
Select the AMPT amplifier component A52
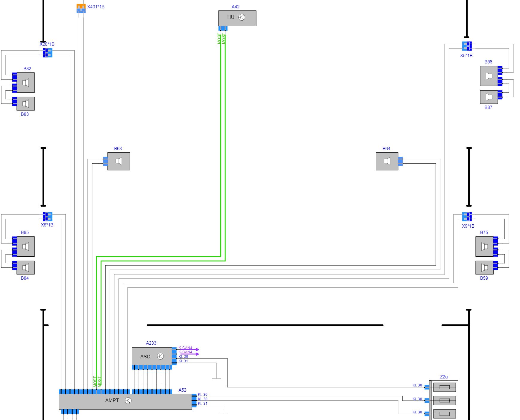click(125, 401)
